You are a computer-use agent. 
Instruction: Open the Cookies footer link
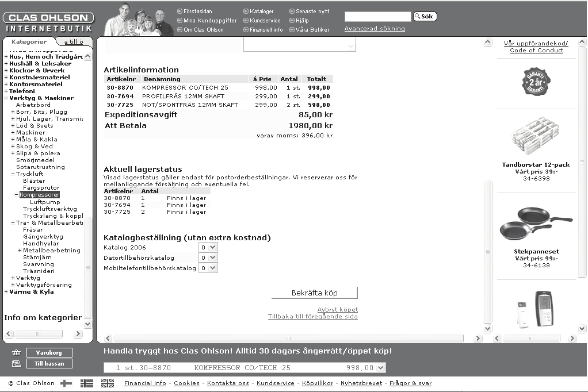pyautogui.click(x=187, y=383)
